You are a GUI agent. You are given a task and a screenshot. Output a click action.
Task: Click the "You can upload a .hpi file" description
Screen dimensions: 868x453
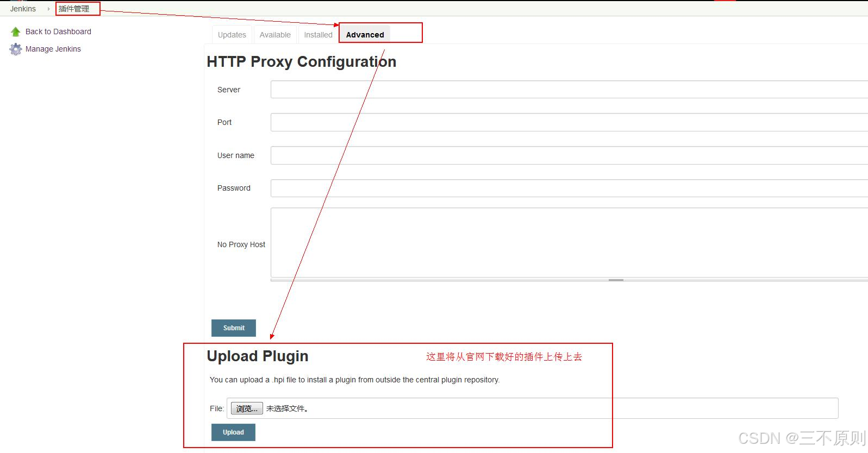(354, 380)
